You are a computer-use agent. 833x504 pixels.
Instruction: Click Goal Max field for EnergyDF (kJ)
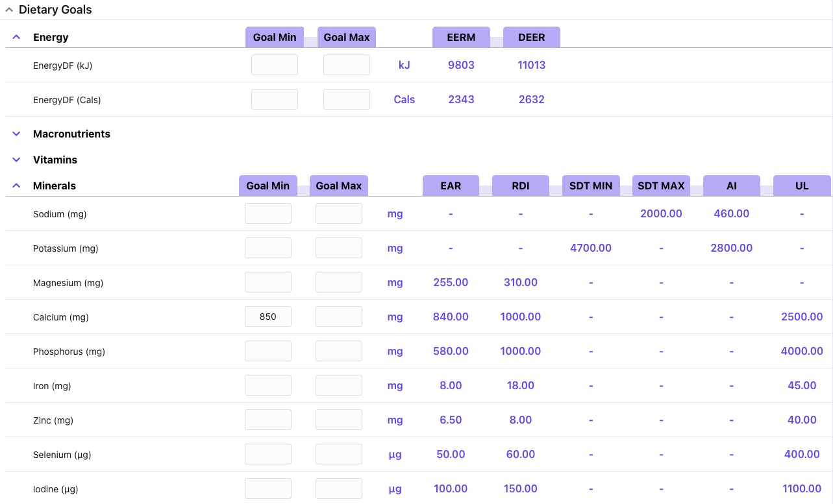click(347, 65)
